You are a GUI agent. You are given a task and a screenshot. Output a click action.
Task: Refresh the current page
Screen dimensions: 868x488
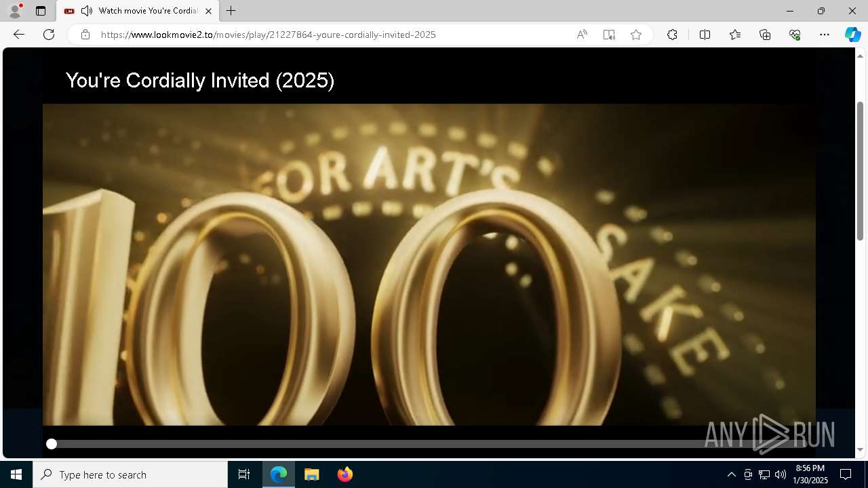pos(49,35)
